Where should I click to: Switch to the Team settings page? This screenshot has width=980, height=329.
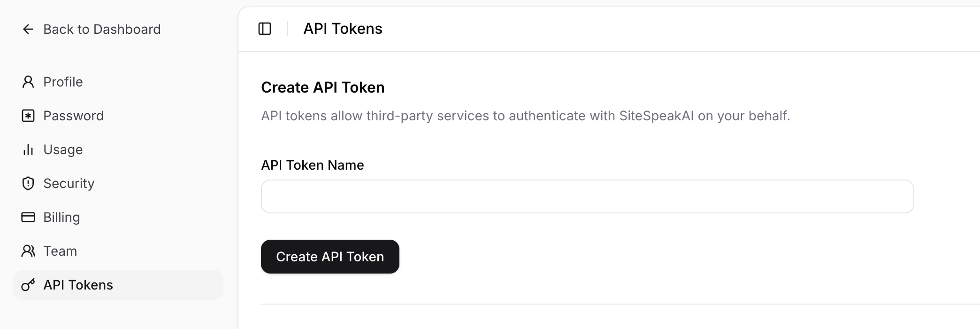tap(60, 251)
